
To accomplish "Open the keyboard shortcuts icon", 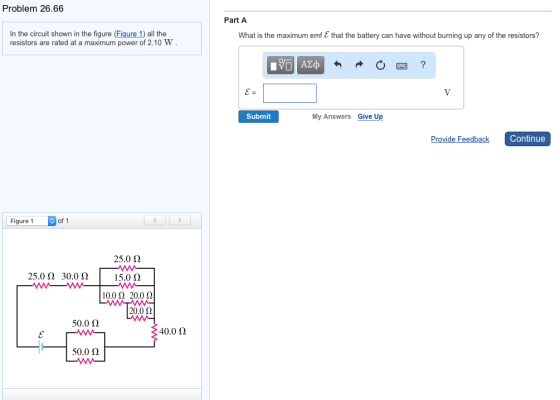I will click(401, 66).
